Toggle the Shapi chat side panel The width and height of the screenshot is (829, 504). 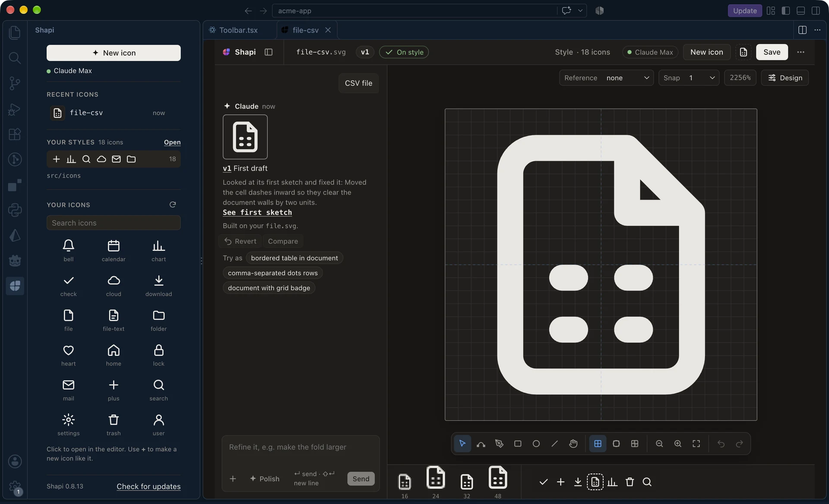(269, 52)
